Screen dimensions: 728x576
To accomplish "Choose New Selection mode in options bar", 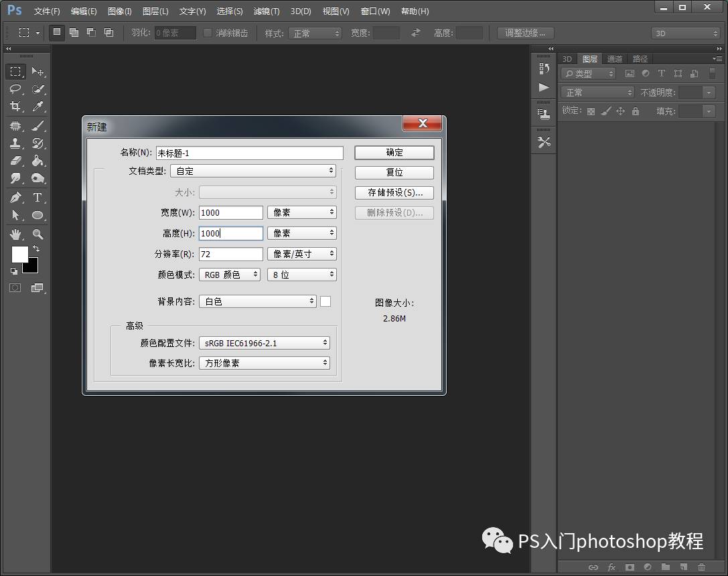I will tap(57, 33).
